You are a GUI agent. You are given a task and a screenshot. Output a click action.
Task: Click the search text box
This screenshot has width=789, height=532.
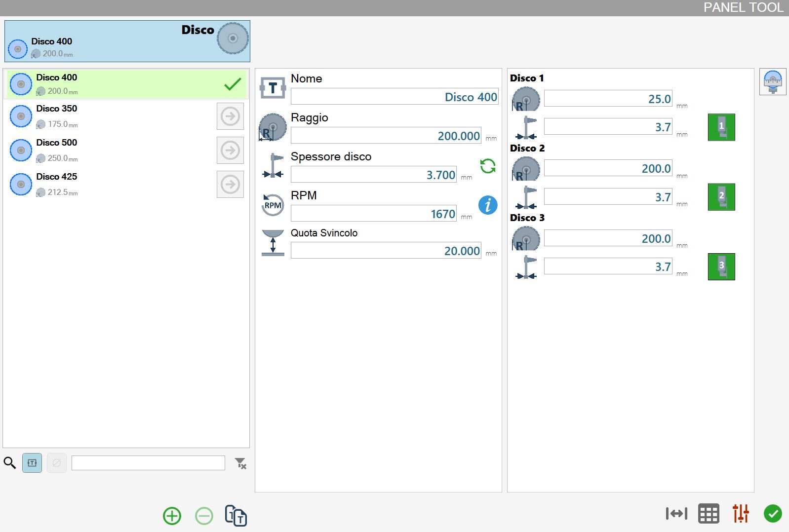click(x=148, y=463)
